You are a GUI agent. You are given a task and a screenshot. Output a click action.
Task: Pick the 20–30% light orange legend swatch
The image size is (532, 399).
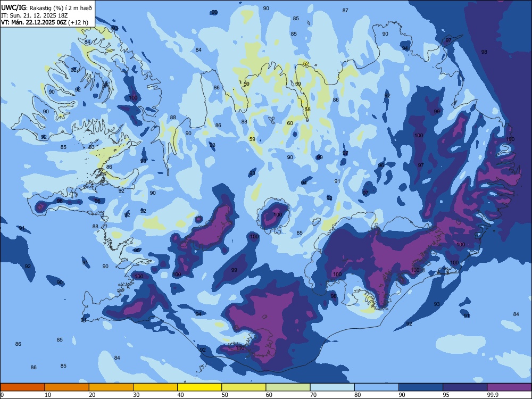[111, 387]
